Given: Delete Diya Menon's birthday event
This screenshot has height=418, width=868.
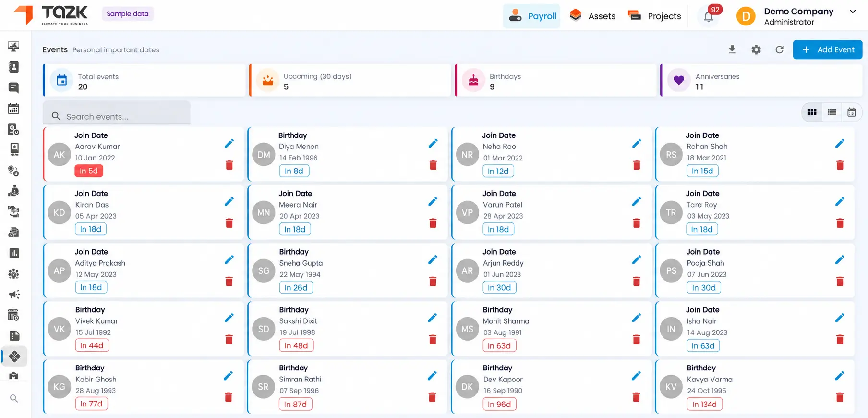Looking at the screenshot, I should point(433,165).
